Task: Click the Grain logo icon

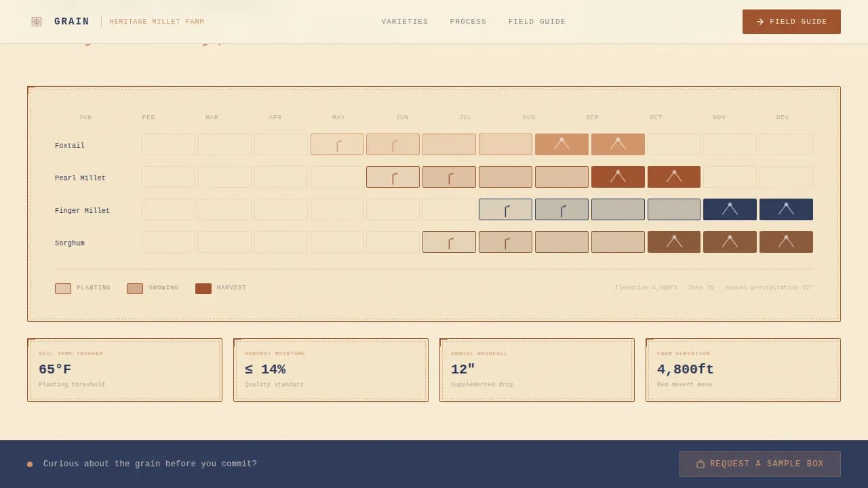Action: pos(37,22)
